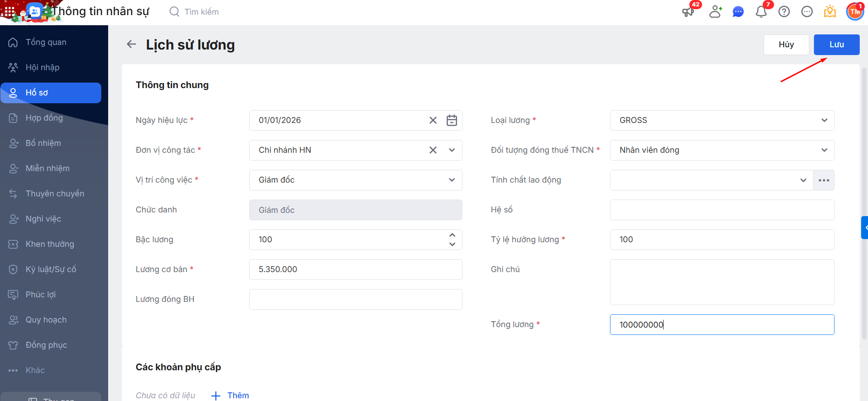Clear the Đơn vị công tác selection
Image resolution: width=868 pixels, height=401 pixels.
(433, 150)
